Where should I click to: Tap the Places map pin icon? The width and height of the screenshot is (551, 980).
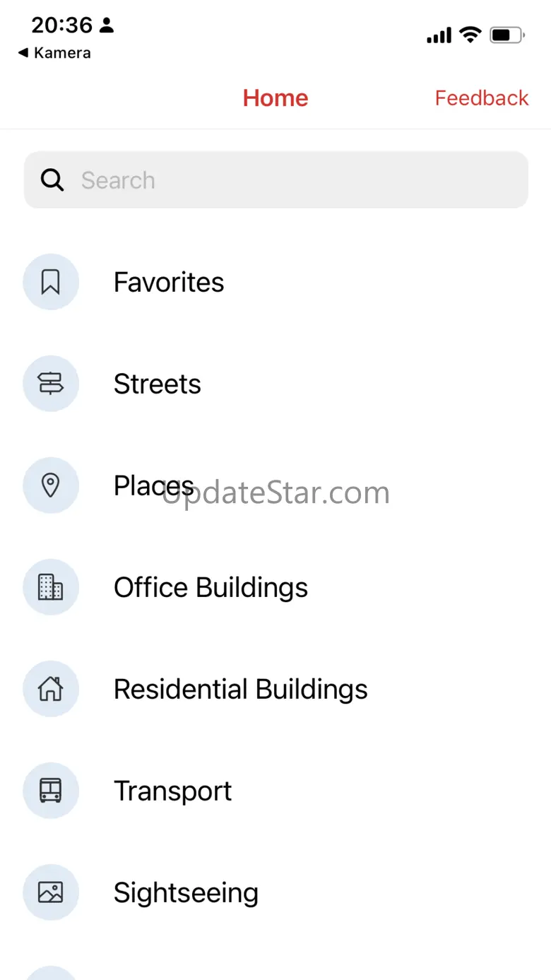click(x=51, y=485)
